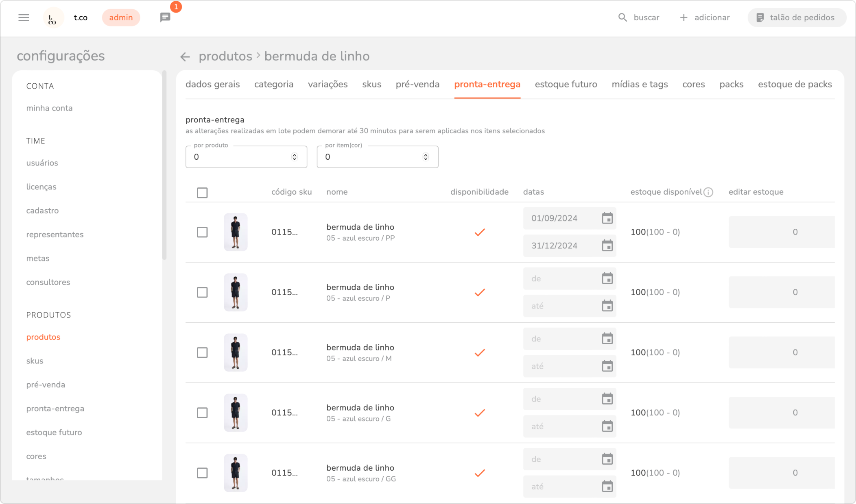Check the azul escuro / M row
Viewport: 856px width, 504px height.
point(202,352)
